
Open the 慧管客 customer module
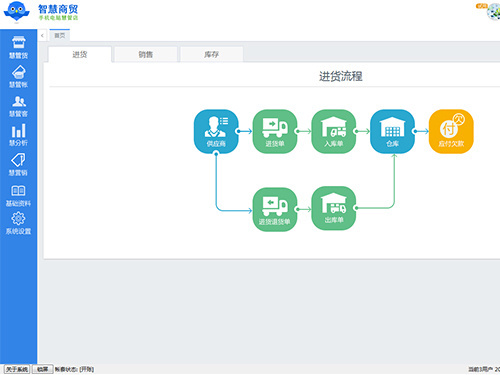18,106
